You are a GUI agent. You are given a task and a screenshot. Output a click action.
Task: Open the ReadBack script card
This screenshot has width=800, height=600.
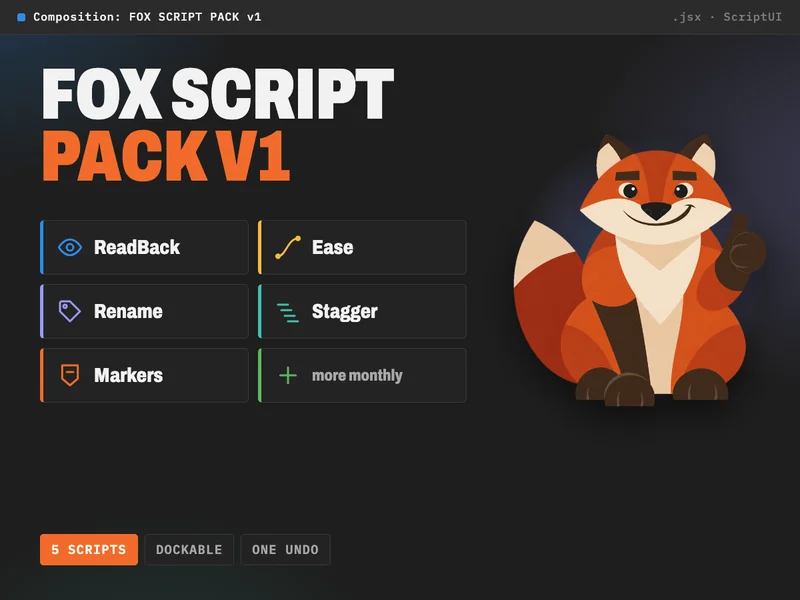144,247
